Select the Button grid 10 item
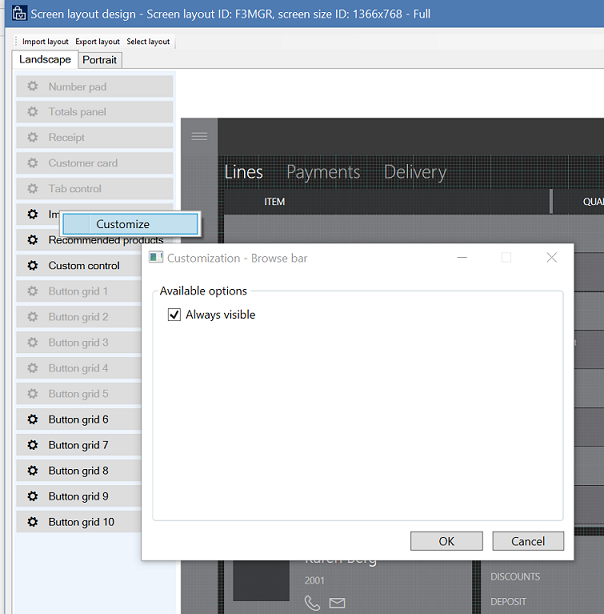This screenshot has width=604, height=614. pos(79,522)
